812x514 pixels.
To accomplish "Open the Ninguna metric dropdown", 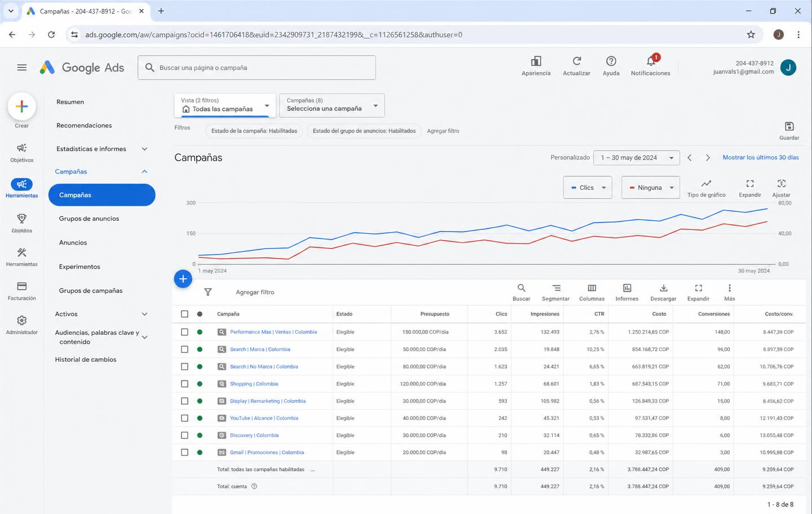I will click(651, 188).
